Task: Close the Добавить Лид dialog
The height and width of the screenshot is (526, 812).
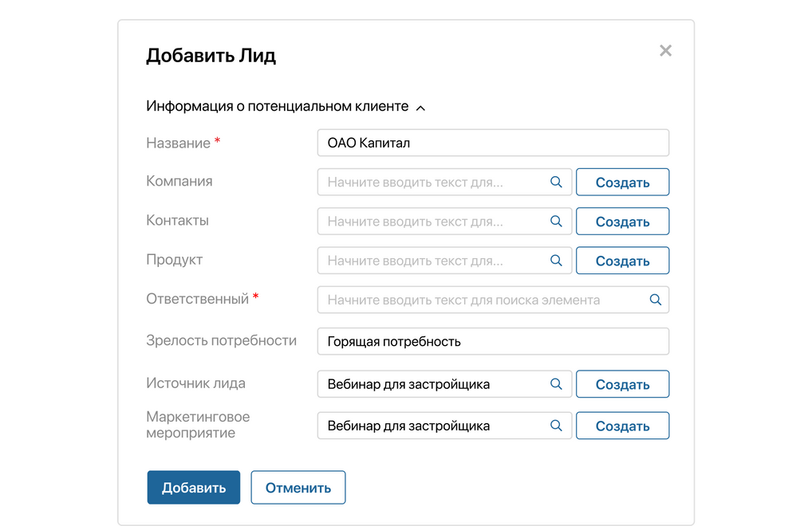Action: [x=666, y=50]
